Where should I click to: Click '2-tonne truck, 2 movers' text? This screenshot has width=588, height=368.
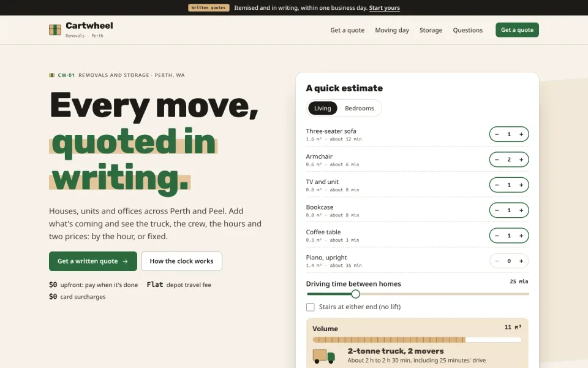click(x=396, y=351)
